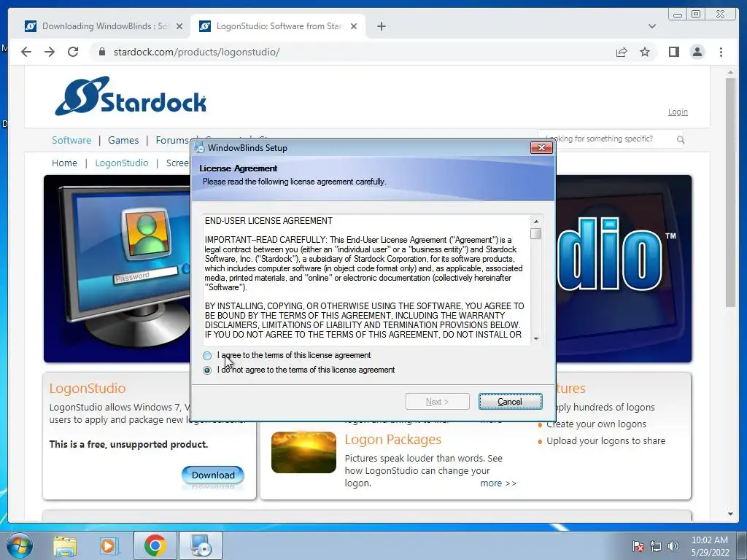Click the address bar URL

pyautogui.click(x=196, y=52)
